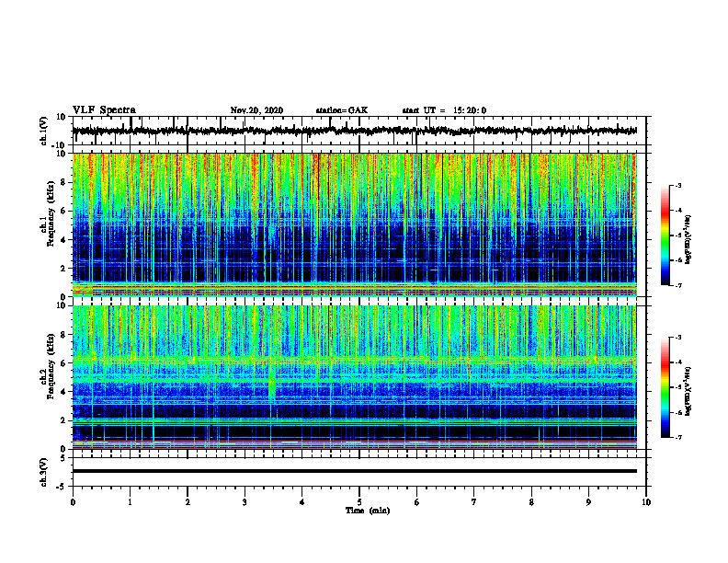Click ch.2 frequency tick label "6"

tap(63, 363)
